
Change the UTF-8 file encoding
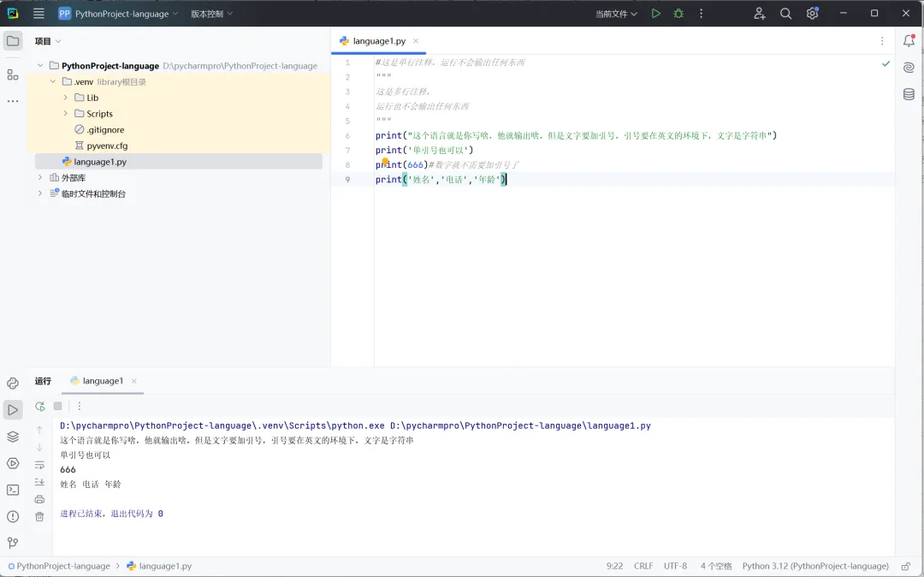point(675,566)
